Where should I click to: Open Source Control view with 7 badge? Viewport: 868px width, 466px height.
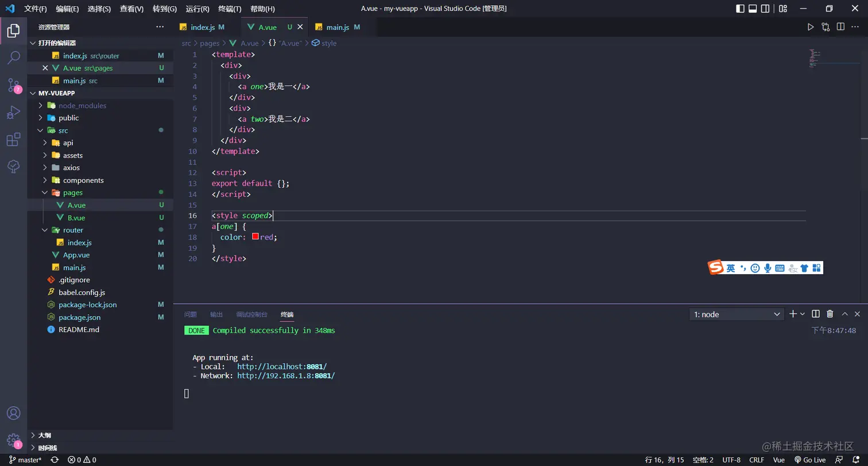pyautogui.click(x=13, y=85)
